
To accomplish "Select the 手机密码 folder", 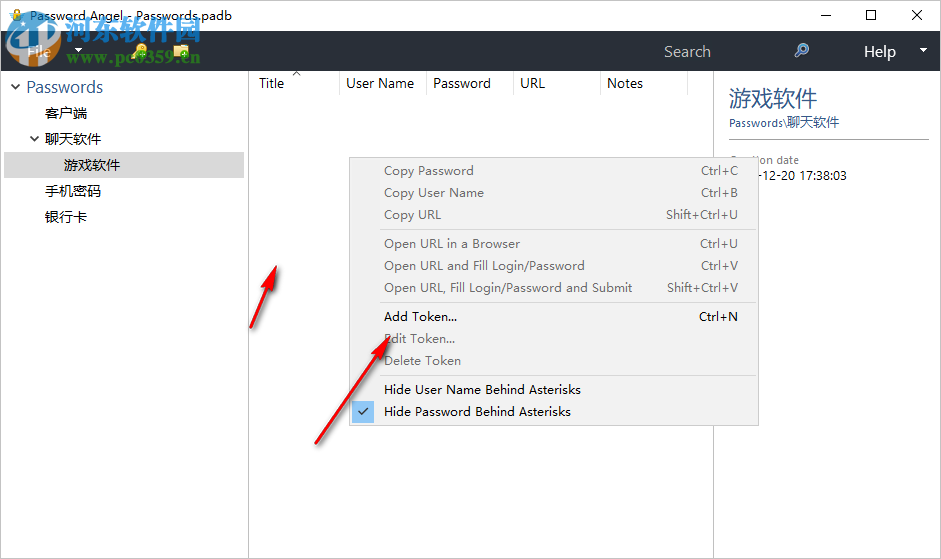I will pos(73,191).
